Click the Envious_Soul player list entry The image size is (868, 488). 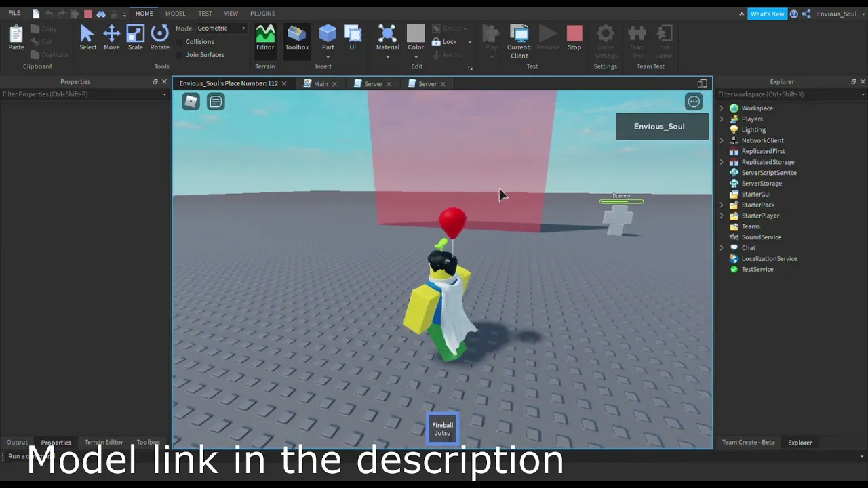point(662,127)
